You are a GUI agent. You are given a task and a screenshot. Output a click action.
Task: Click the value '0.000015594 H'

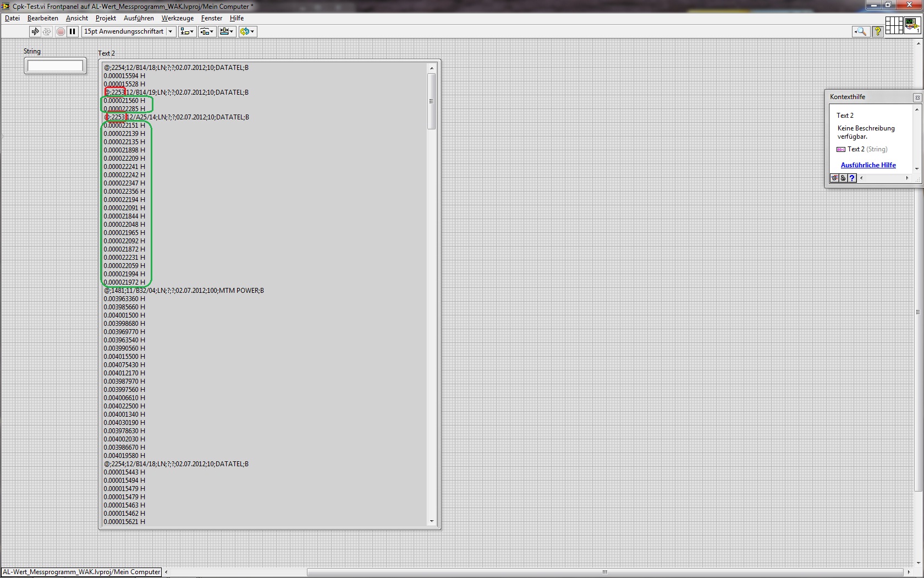coord(124,76)
